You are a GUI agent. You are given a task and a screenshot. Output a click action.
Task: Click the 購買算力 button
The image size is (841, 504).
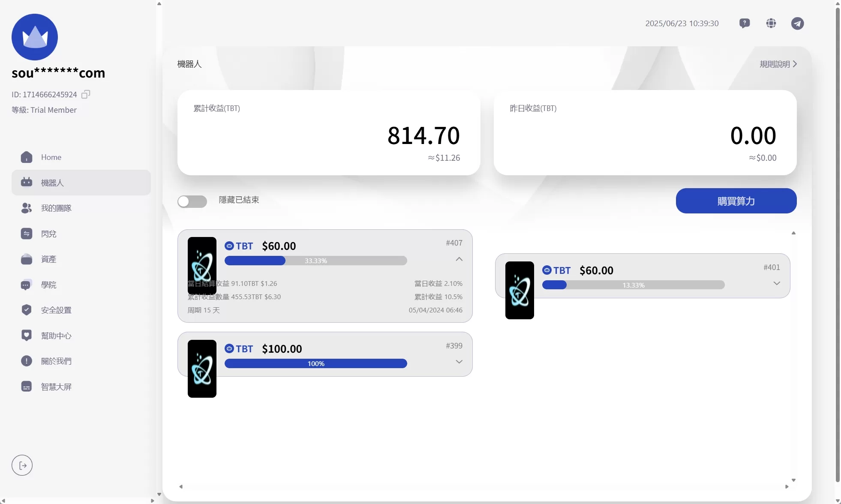(x=736, y=201)
